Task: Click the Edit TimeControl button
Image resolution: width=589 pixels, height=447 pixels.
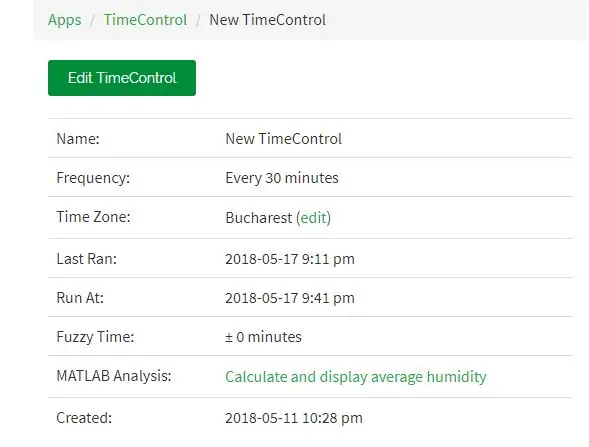Action: 122,78
